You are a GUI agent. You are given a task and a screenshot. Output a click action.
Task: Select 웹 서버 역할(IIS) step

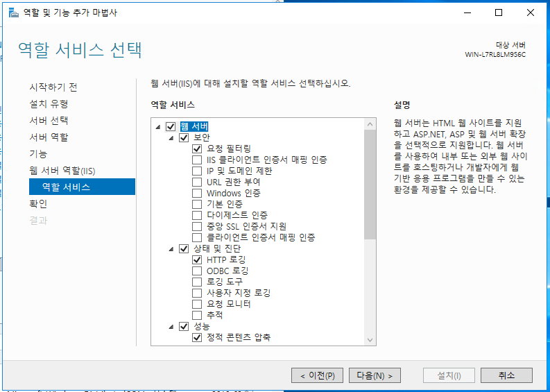[62, 171]
